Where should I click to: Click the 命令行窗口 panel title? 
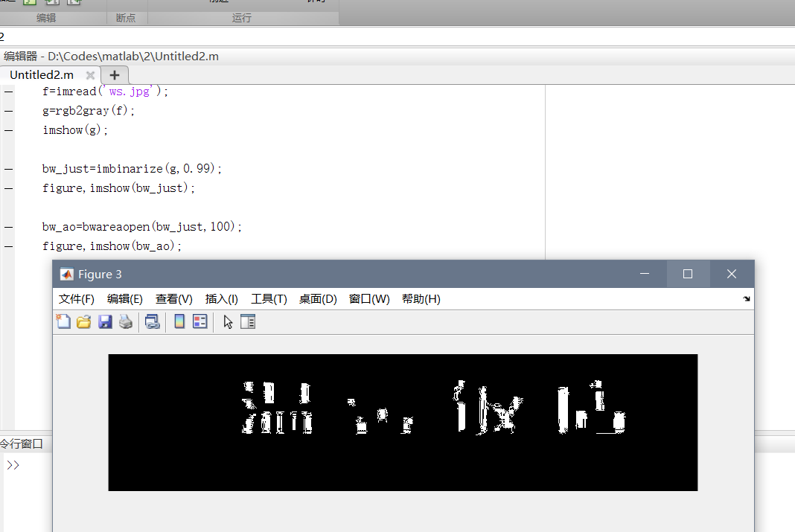22,444
